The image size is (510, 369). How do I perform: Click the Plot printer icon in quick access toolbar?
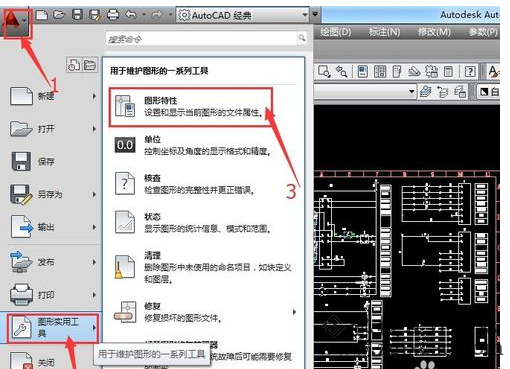tap(113, 15)
